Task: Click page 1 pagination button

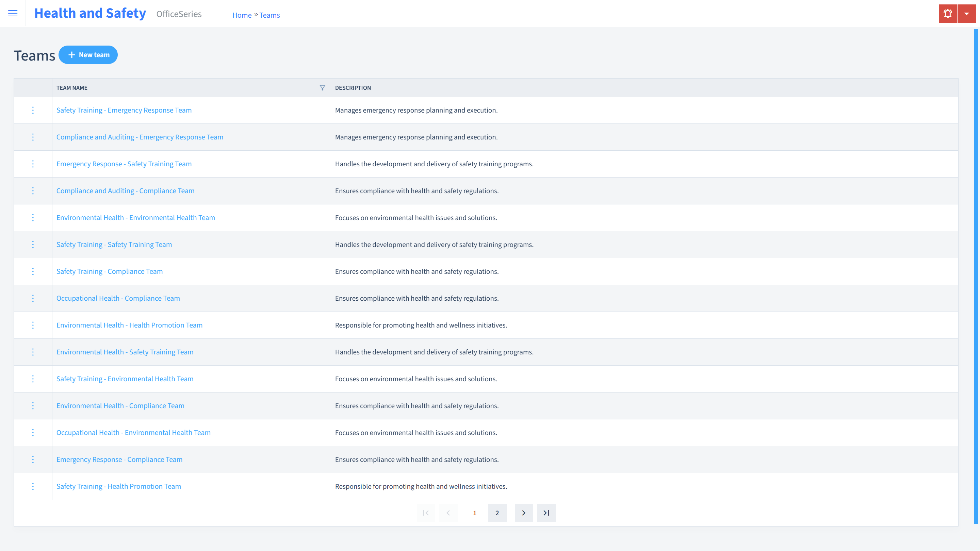Action: [x=475, y=513]
